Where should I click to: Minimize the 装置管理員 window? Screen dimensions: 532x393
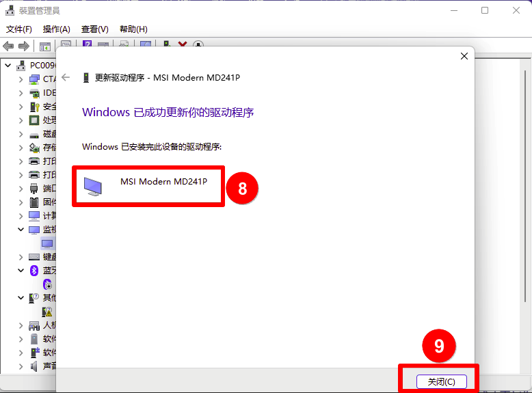pyautogui.click(x=454, y=10)
